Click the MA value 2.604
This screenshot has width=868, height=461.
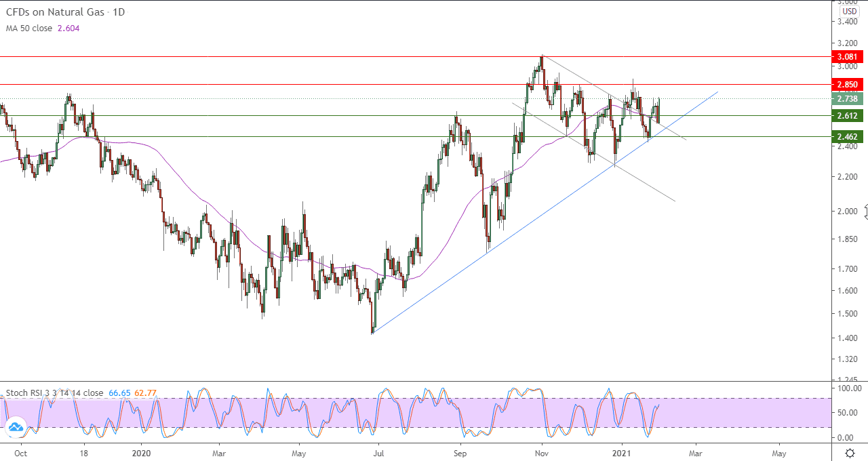pos(68,28)
